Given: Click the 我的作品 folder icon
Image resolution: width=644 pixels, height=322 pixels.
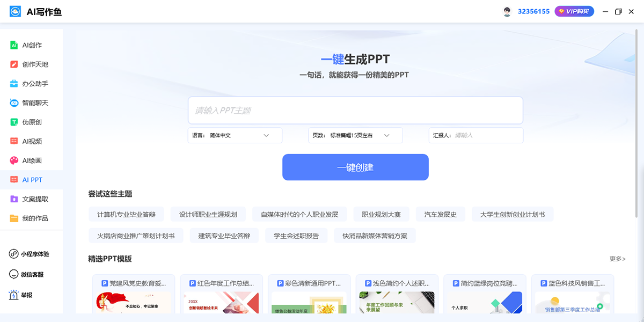Looking at the screenshot, I should pos(14,218).
